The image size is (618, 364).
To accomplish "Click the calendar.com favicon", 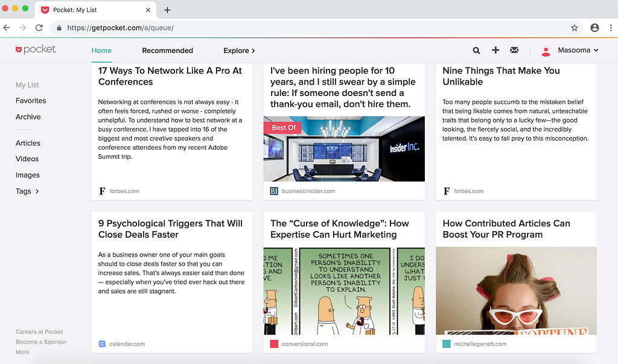I will point(102,344).
